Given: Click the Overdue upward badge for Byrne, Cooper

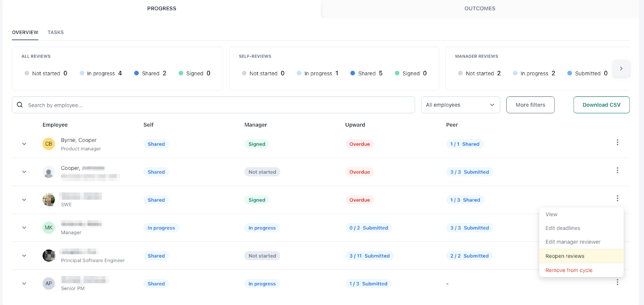Looking at the screenshot, I should click(359, 144).
